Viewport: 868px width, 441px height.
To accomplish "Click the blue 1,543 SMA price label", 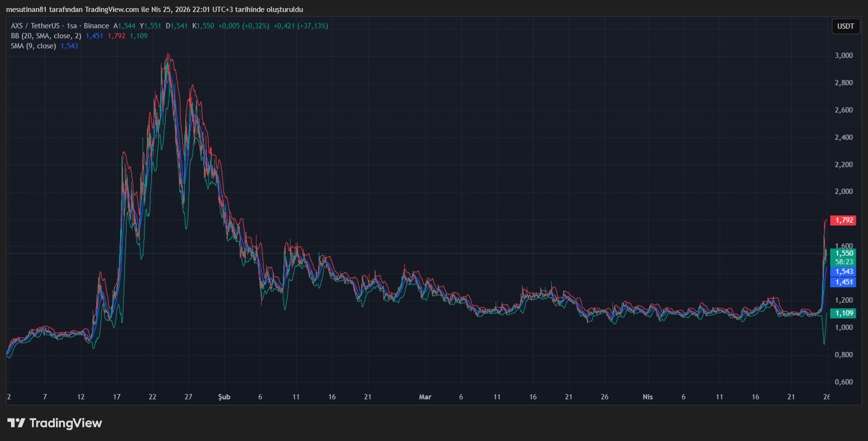I will click(x=844, y=271).
